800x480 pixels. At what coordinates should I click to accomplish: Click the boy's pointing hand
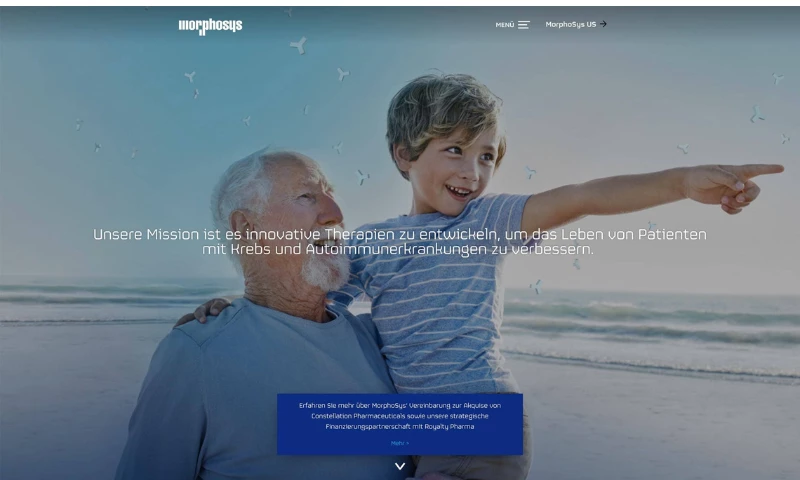click(x=735, y=186)
